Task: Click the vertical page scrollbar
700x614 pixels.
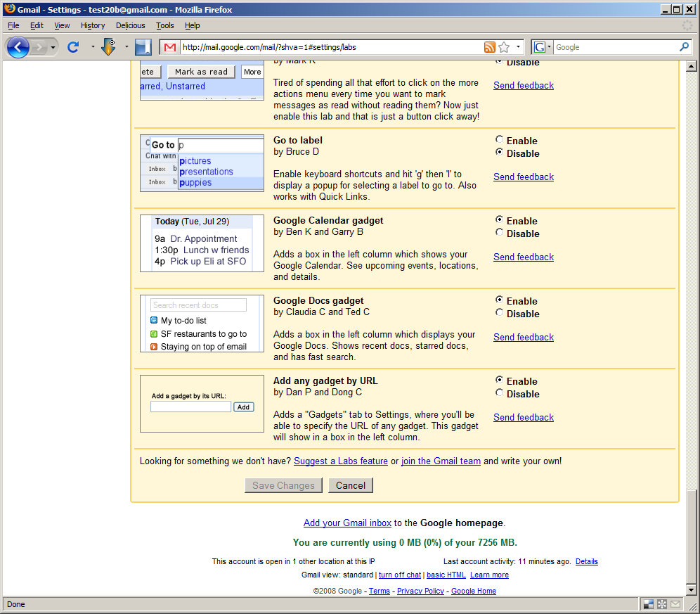Action: pyautogui.click(x=691, y=328)
